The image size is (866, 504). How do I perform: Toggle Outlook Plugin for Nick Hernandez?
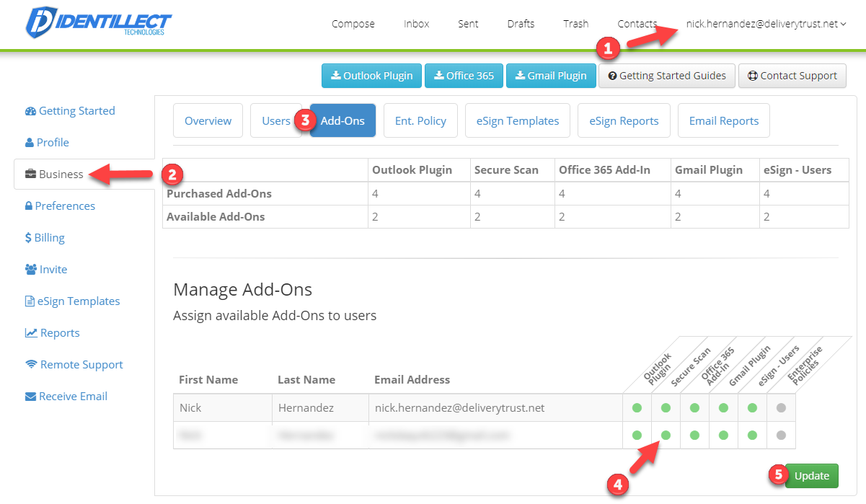[x=637, y=408]
